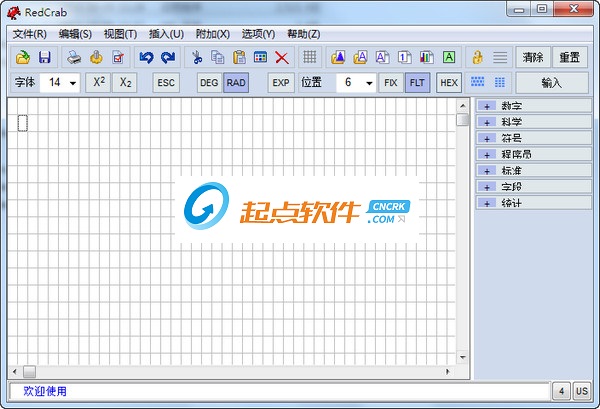Image resolution: width=600 pixels, height=409 pixels.
Task: Click the US indicator in status bar
Action: 582,391
